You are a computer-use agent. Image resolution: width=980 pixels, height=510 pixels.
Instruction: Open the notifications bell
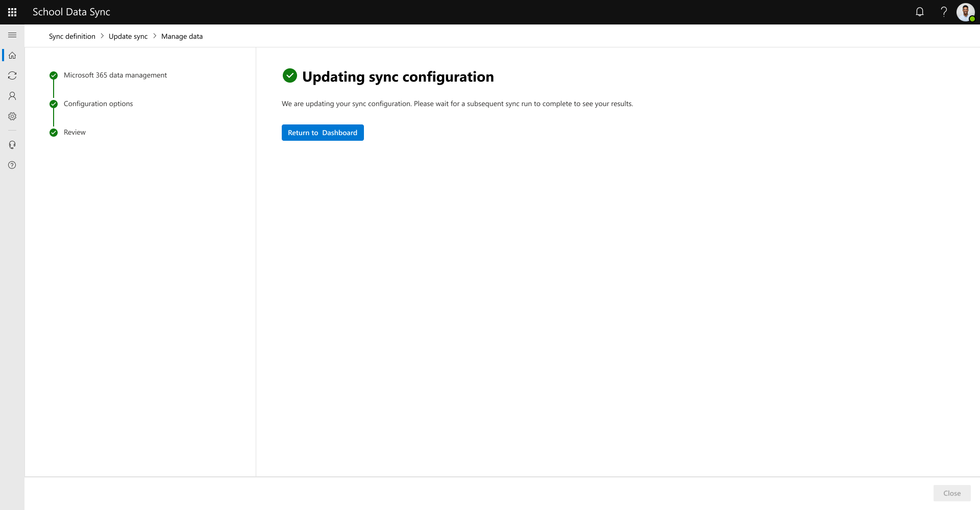pos(920,12)
